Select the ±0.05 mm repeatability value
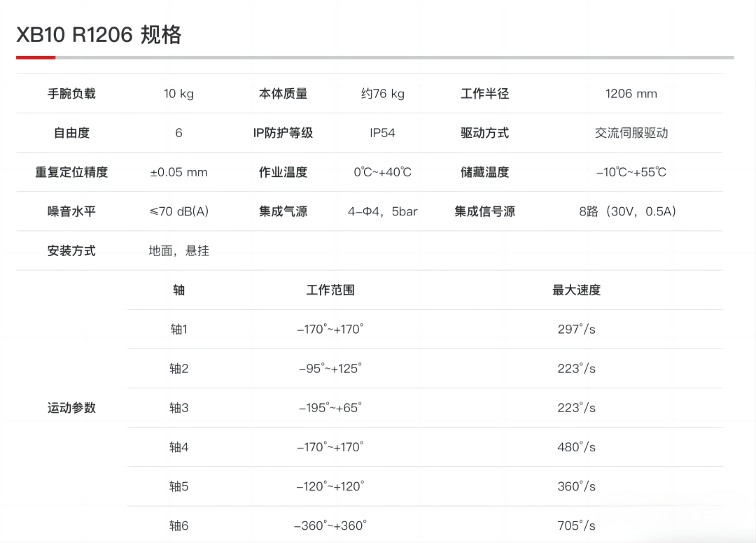This screenshot has height=543, width=756. pos(178,172)
